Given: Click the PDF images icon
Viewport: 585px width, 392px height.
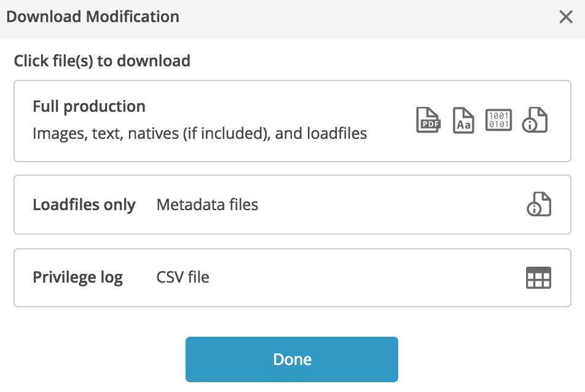Looking at the screenshot, I should [x=428, y=120].
